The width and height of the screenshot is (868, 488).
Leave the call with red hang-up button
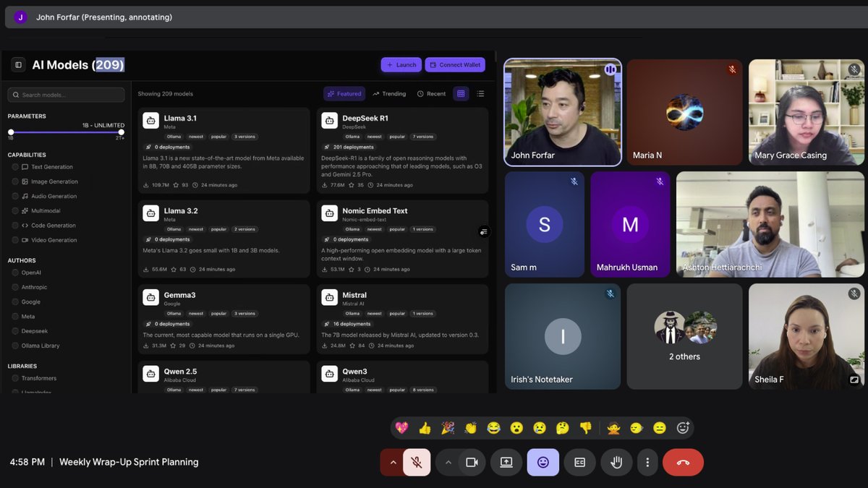(683, 462)
